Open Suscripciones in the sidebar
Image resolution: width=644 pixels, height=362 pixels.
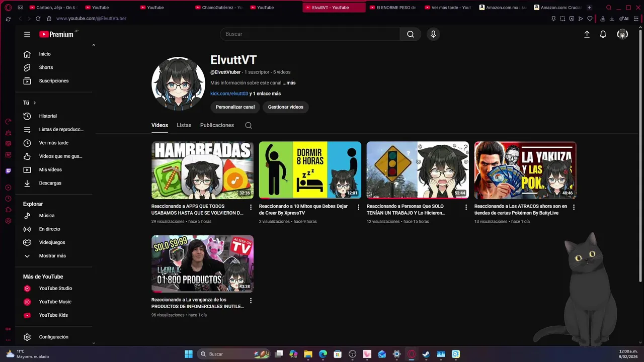coord(53,81)
